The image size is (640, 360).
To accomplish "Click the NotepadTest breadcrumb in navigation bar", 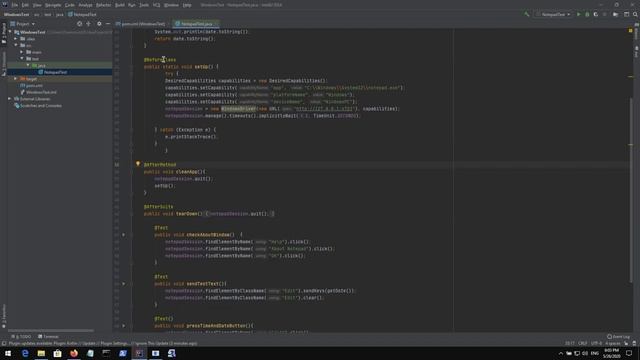I will (82, 14).
